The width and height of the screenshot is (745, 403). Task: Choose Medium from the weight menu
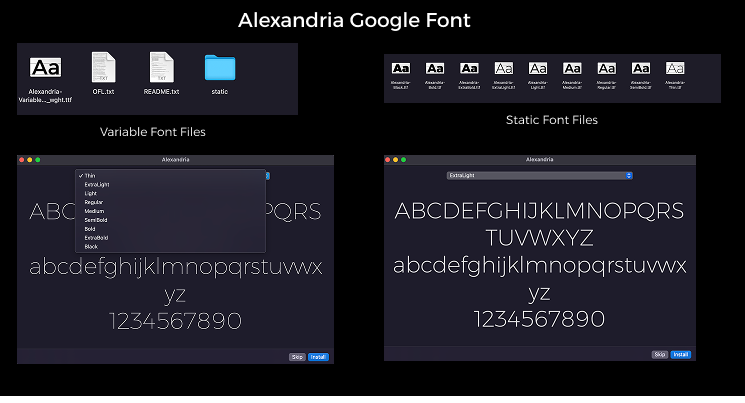tap(170, 211)
